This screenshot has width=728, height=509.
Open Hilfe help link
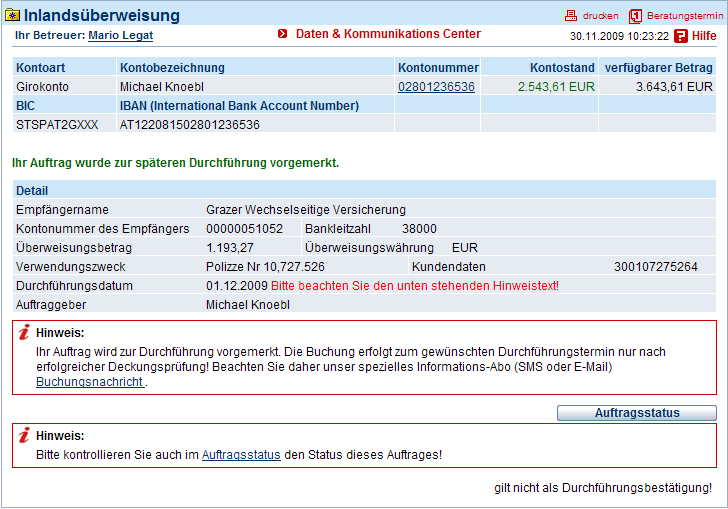coord(704,36)
